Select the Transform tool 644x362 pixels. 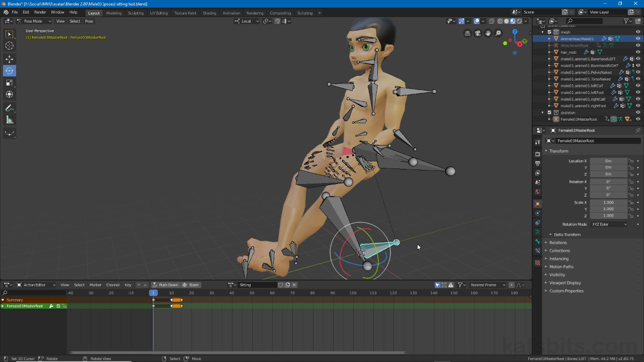pos(10,94)
